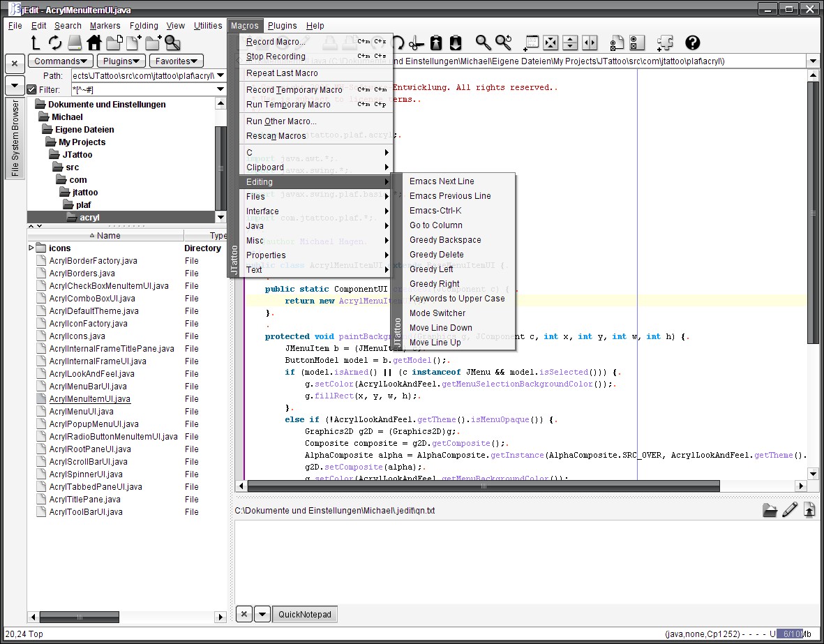Open Global Options icon
The height and width of the screenshot is (644, 824).
point(637,43)
